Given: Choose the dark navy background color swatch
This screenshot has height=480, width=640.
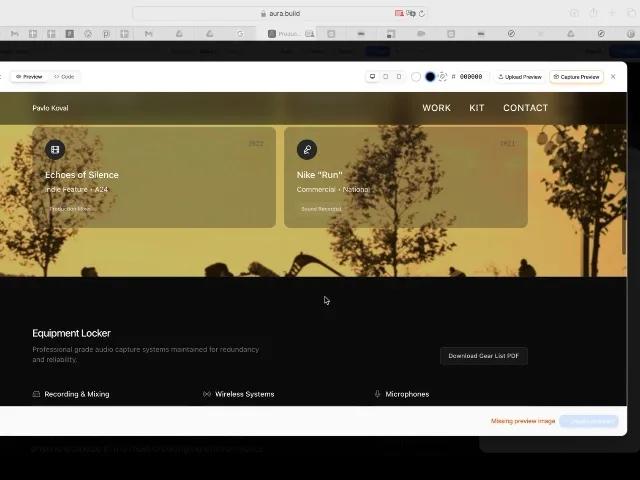Looking at the screenshot, I should 430,77.
